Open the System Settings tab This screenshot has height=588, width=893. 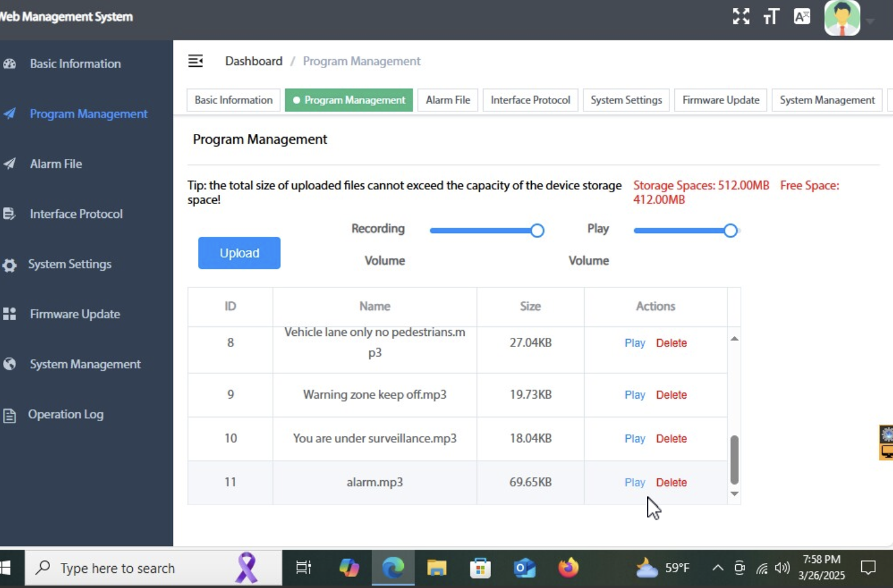coord(626,100)
